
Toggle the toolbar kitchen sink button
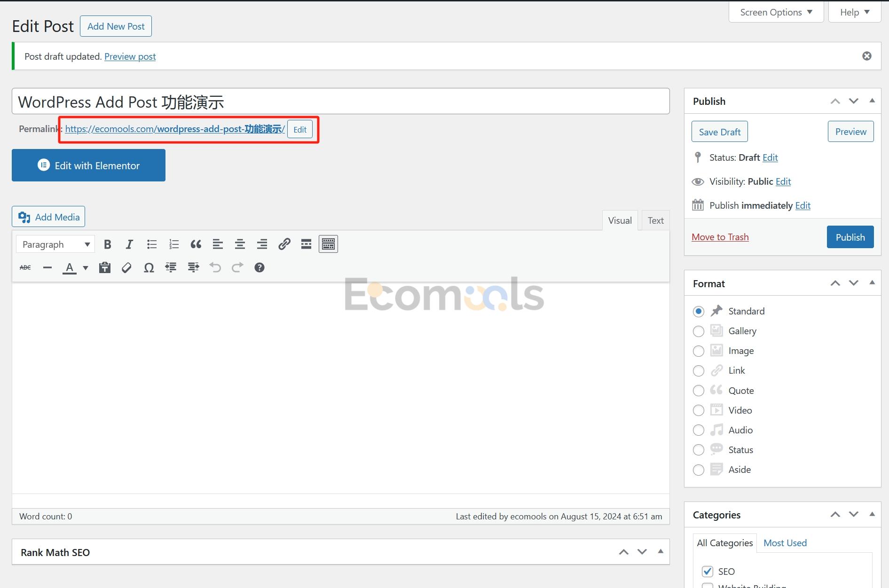[x=328, y=244]
